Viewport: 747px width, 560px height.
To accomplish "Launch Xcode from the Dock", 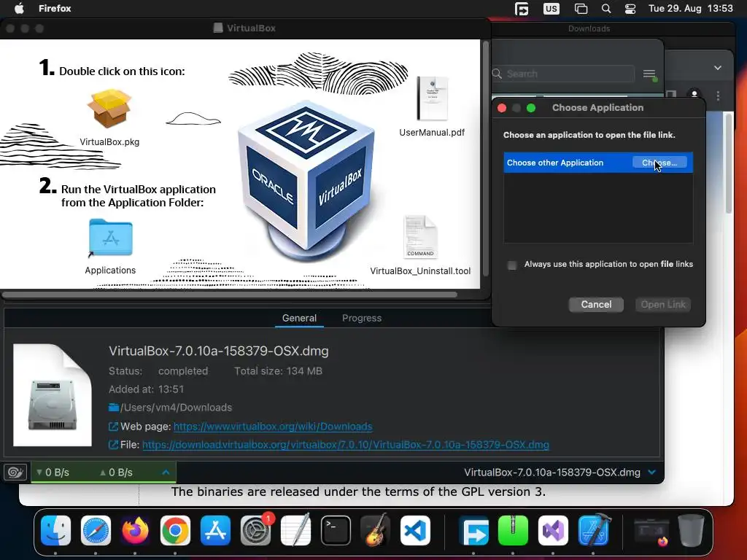I will coord(593,530).
